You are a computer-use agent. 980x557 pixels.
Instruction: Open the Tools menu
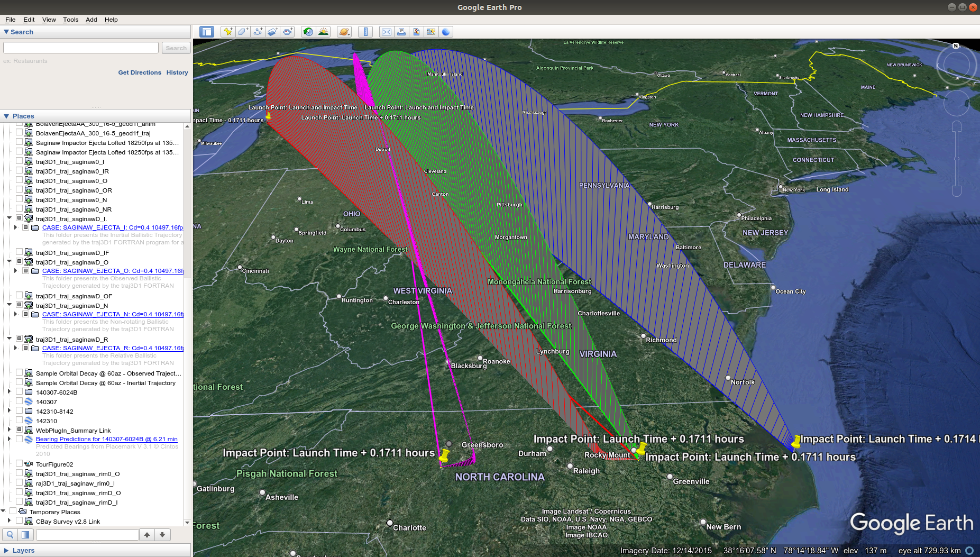(70, 20)
